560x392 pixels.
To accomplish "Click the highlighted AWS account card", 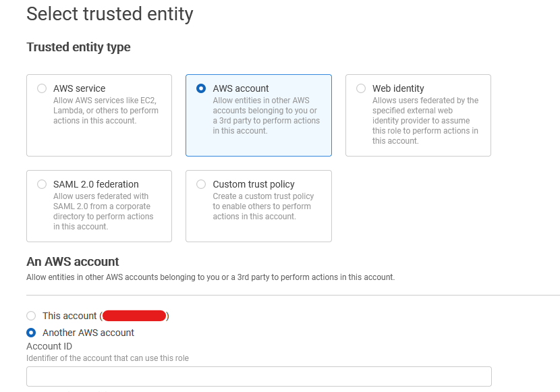I will coord(258,115).
